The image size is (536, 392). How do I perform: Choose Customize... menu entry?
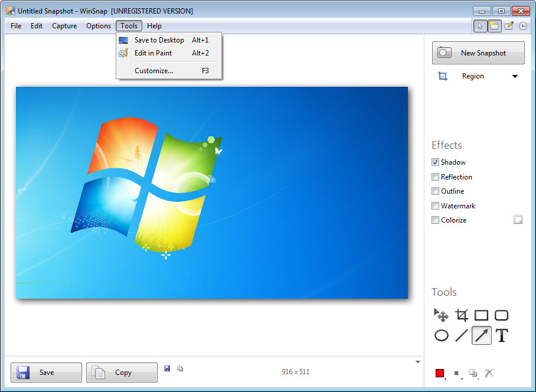(x=169, y=71)
